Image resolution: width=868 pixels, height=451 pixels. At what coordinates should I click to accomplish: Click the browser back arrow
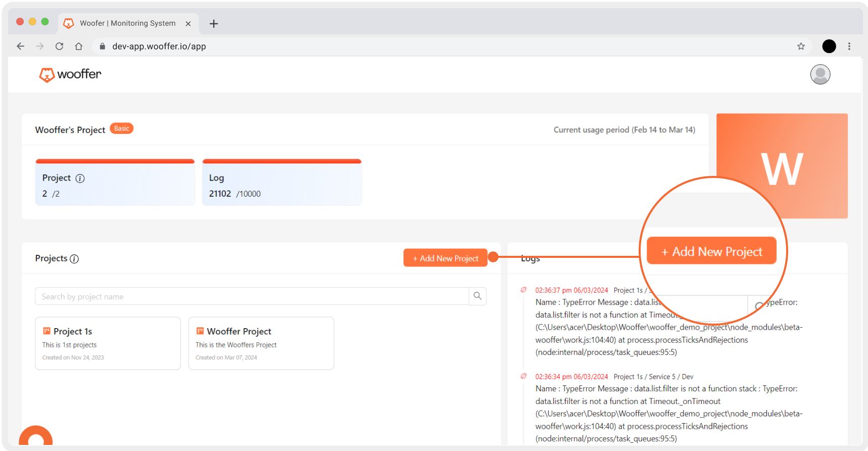pos(20,46)
